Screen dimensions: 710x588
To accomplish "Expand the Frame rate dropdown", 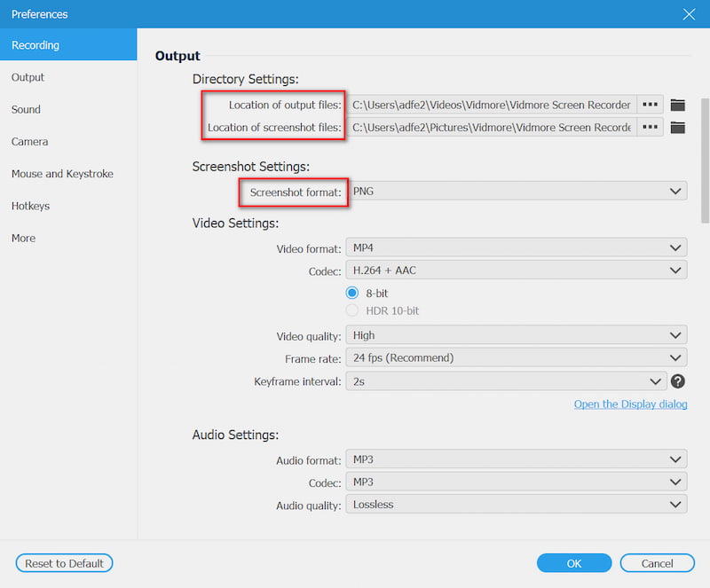I will [516, 357].
